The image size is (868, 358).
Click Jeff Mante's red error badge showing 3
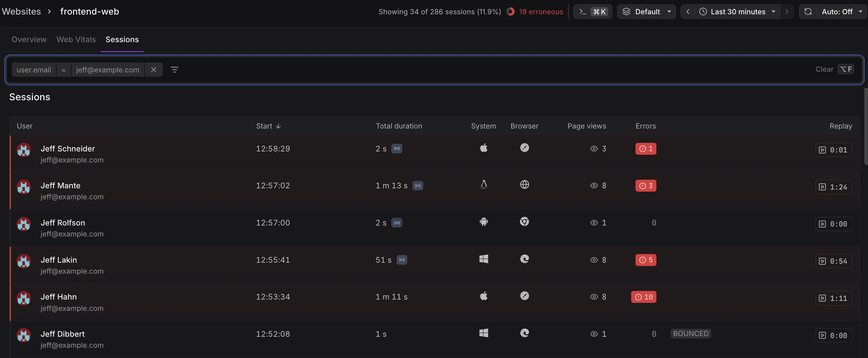tap(646, 186)
